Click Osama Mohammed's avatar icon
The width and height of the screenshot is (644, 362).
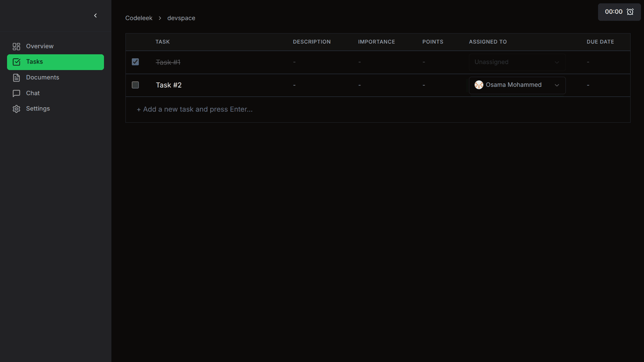click(479, 85)
